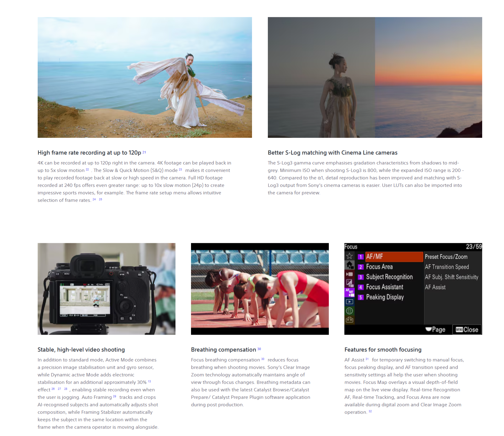The height and width of the screenshot is (436, 504).
Task: Select Peaking Display menu item
Action: click(385, 297)
